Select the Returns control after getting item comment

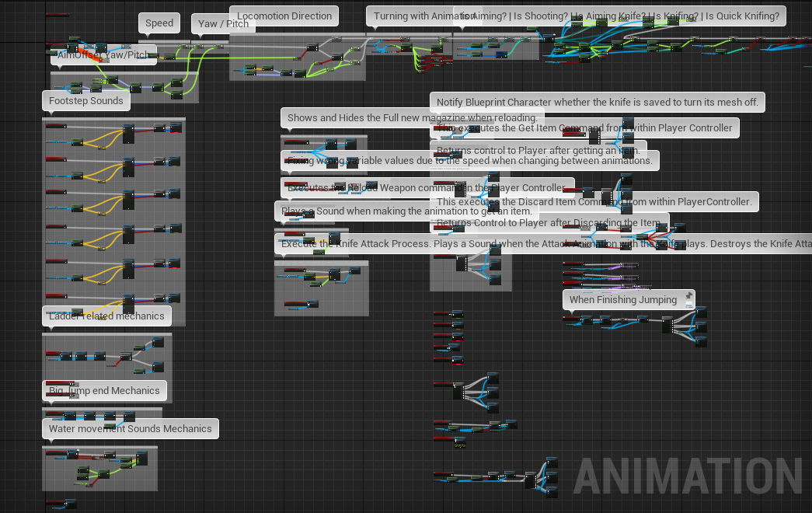(538, 151)
